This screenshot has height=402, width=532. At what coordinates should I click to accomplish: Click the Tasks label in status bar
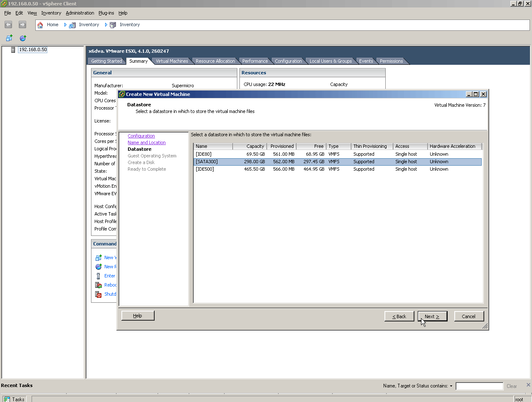(18, 400)
